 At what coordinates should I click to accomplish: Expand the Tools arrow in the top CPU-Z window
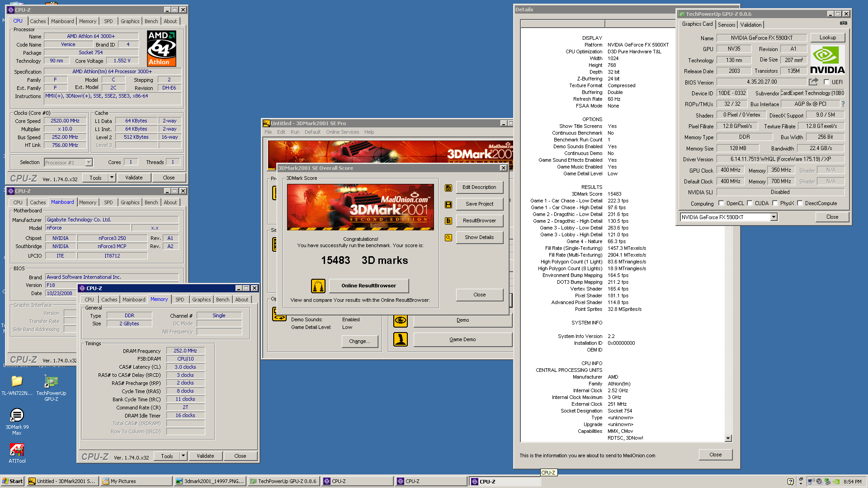[112, 178]
